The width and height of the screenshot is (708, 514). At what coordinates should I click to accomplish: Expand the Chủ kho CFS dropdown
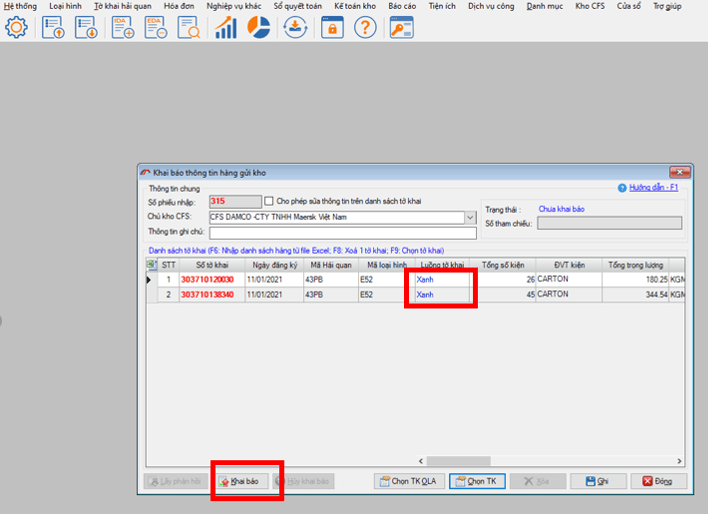click(x=469, y=217)
